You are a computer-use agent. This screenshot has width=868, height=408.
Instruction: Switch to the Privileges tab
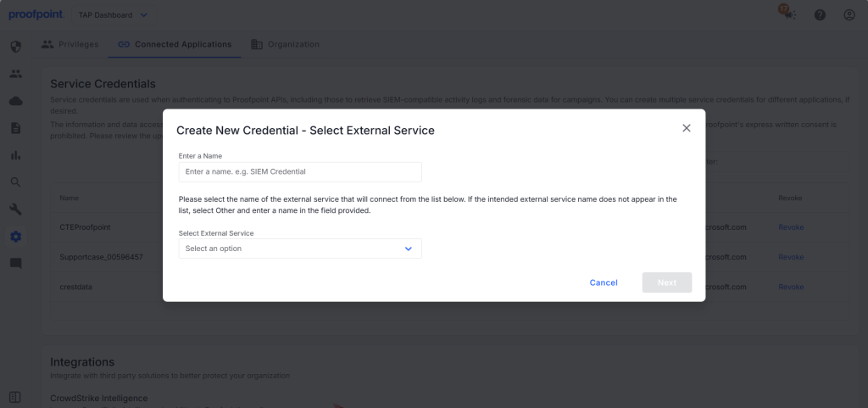[70, 44]
